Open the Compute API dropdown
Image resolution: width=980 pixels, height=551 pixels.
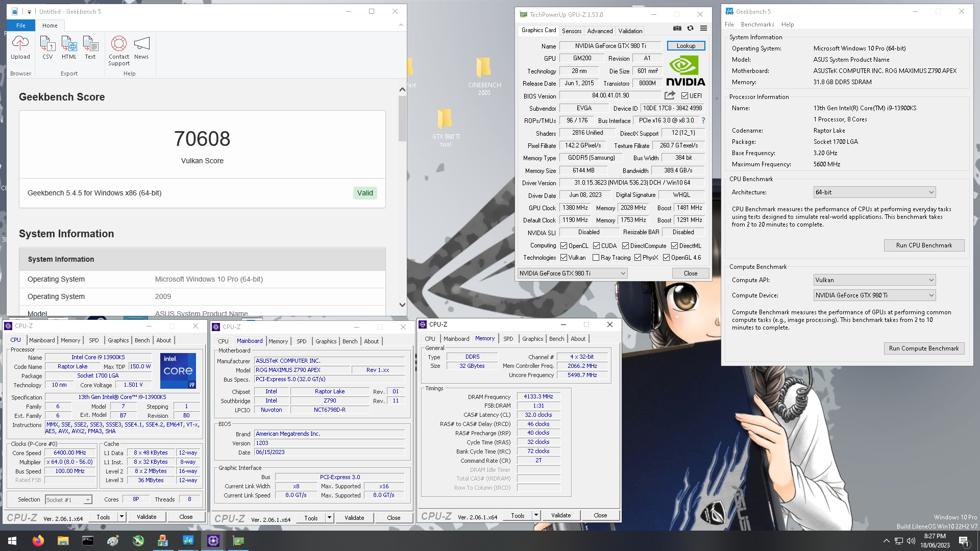tap(874, 280)
